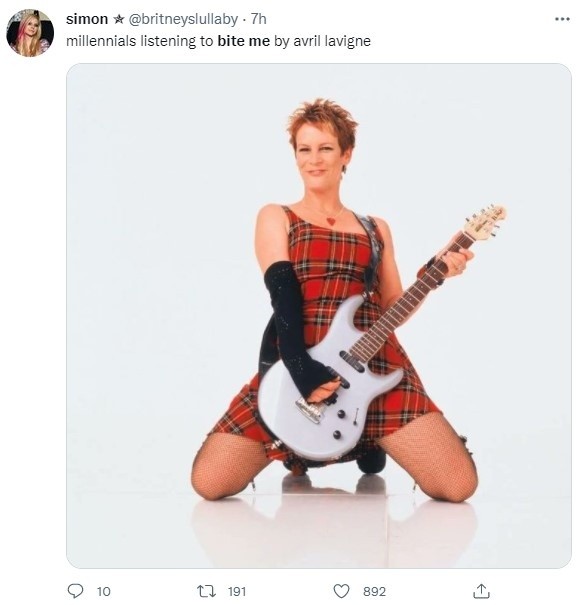
Task: Like the tweet with heart icon
Action: 341,591
